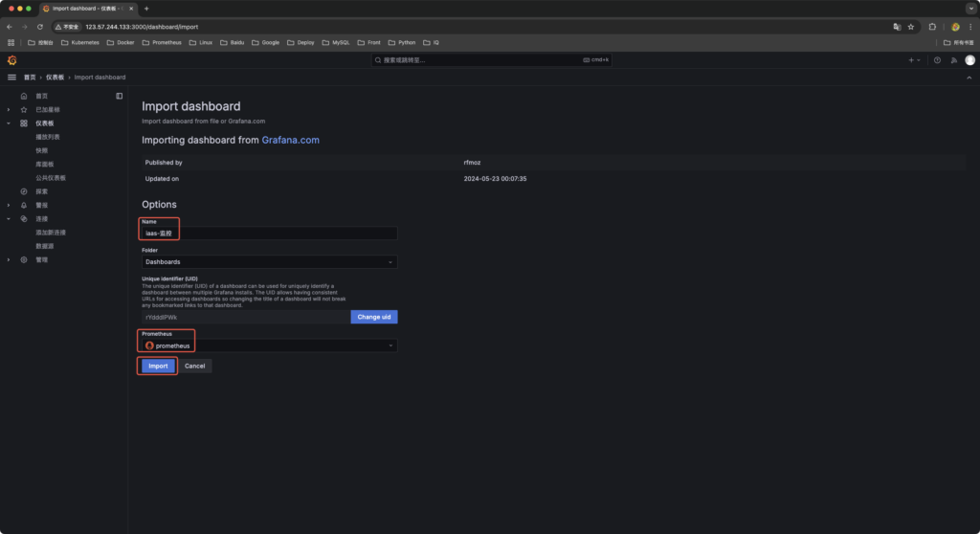Open the Folder dropdown showing Dashboards

click(269, 261)
